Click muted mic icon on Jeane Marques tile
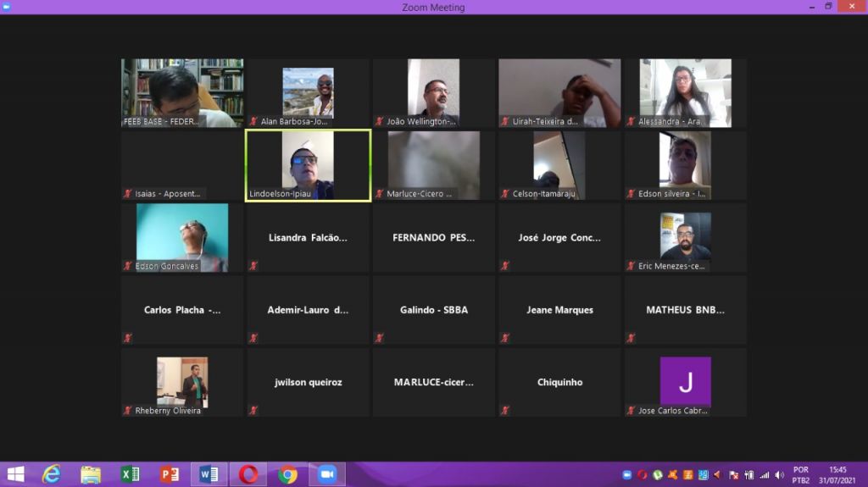 [505, 338]
